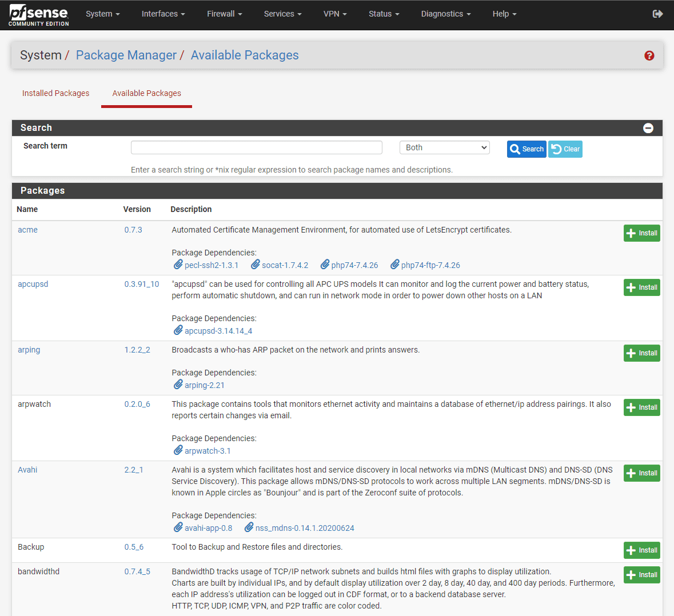This screenshot has width=674, height=616.
Task: Open the acme package name link
Action: coord(27,230)
